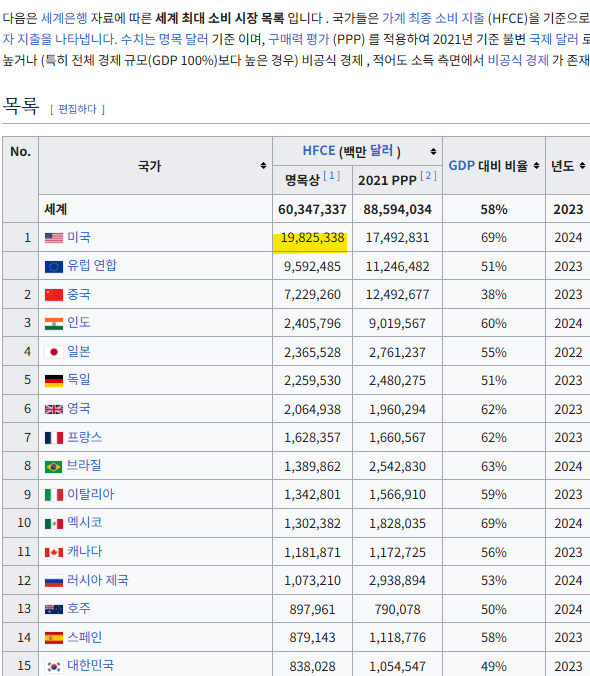Open the 브라질 country link
The image size is (590, 676).
coord(84,466)
